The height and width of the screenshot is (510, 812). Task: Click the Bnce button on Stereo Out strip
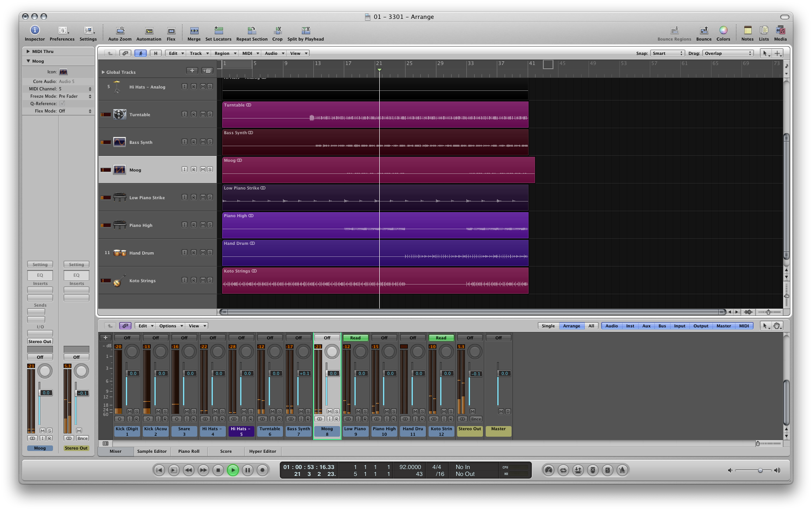476,419
